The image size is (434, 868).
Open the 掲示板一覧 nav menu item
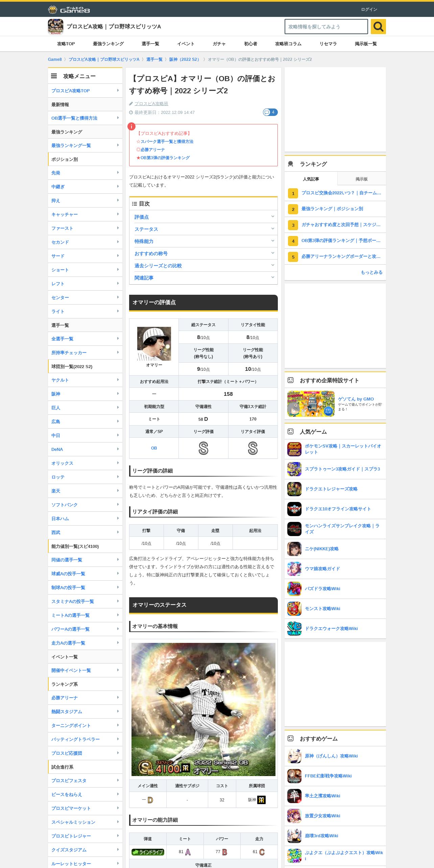pos(366,44)
